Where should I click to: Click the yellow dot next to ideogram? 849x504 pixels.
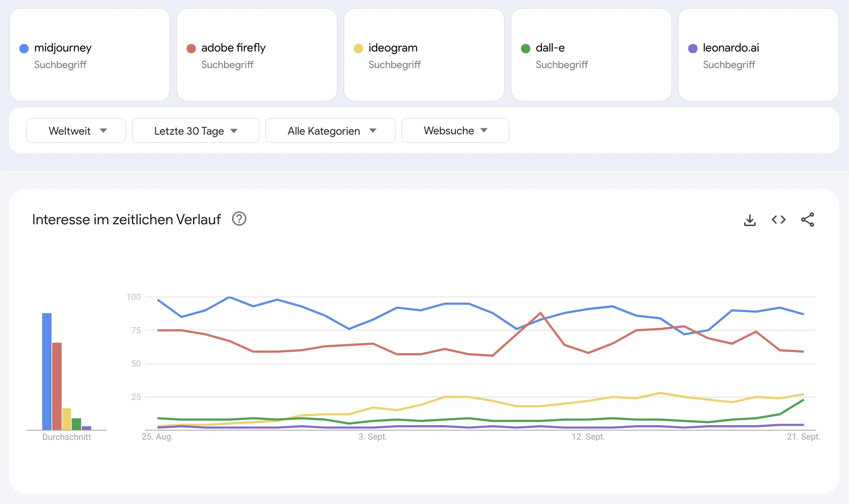tap(358, 48)
